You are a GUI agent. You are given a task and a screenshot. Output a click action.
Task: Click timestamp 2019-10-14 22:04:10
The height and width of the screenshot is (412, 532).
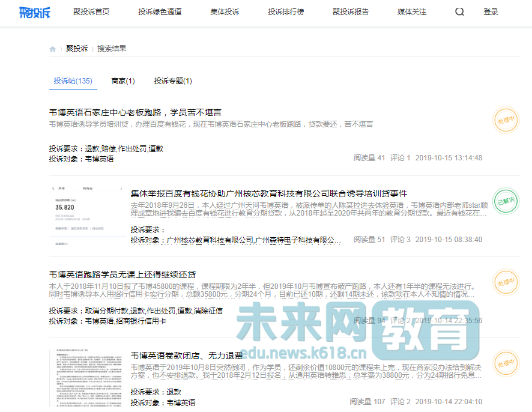[x=449, y=402]
